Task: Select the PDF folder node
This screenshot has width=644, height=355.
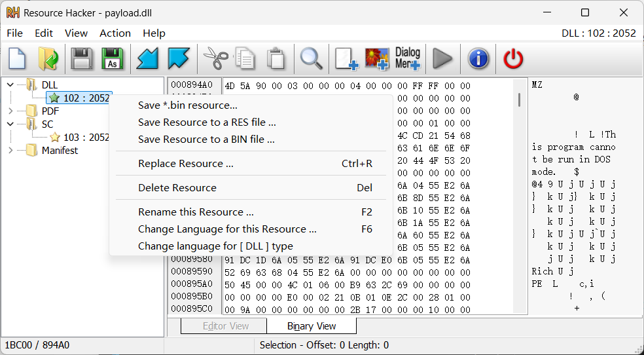Action: click(43, 111)
